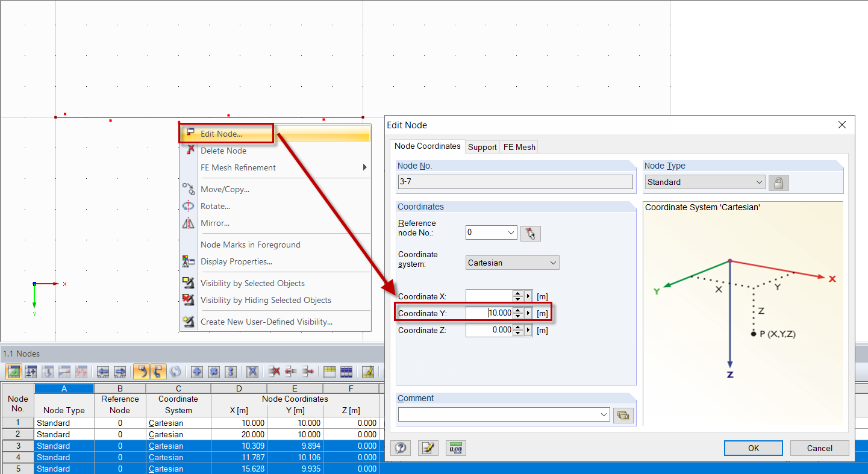Confirm the dialog with OK
The width and height of the screenshot is (868, 474).
[754, 448]
